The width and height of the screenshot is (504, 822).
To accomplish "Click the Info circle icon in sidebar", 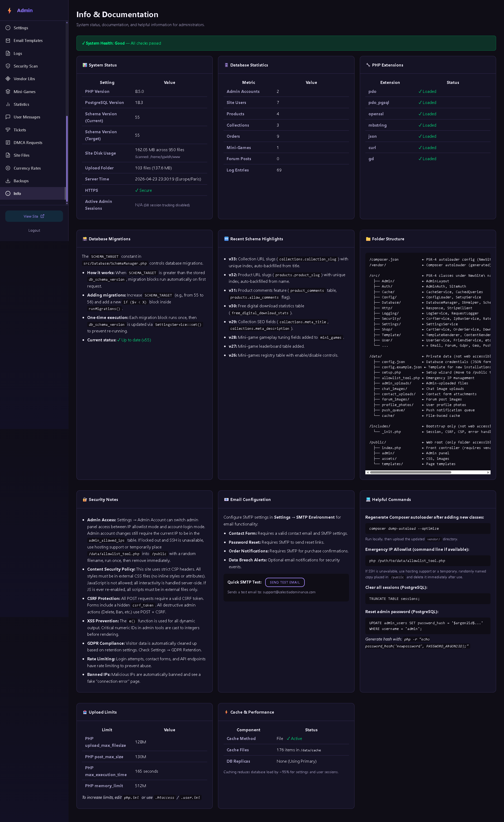I will click(x=8, y=193).
